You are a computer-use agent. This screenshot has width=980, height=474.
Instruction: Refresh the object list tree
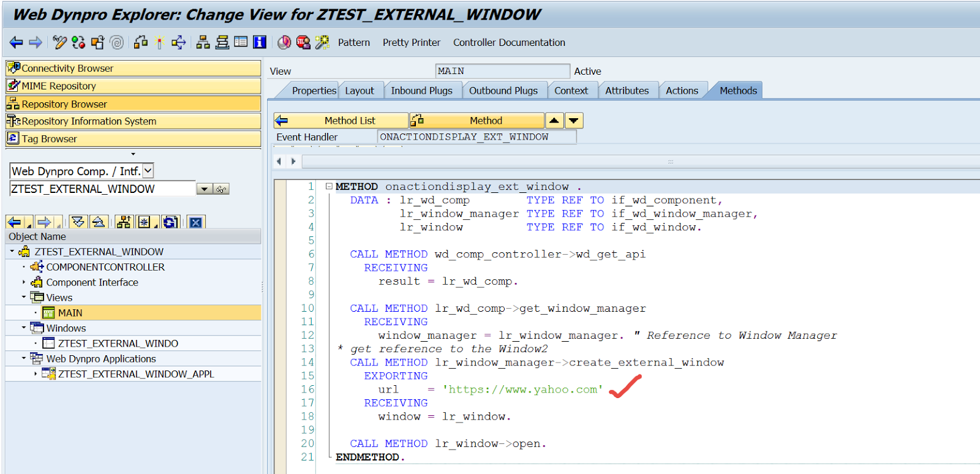coord(171,222)
